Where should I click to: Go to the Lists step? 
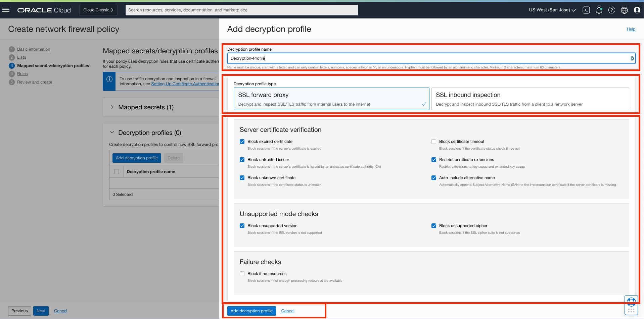click(21, 57)
